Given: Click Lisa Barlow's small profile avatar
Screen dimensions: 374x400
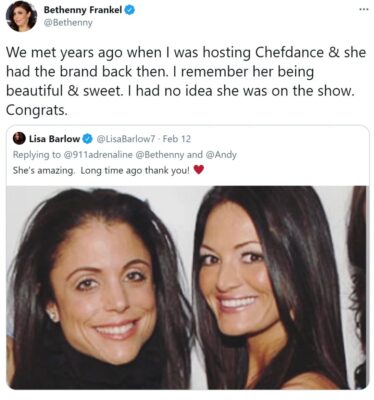Looking at the screenshot, I should coord(19,138).
